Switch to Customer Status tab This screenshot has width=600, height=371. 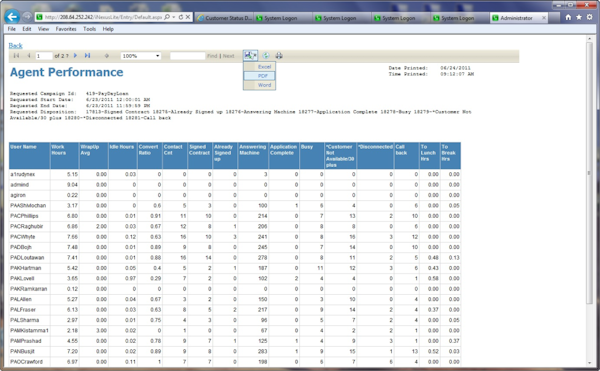[x=225, y=18]
